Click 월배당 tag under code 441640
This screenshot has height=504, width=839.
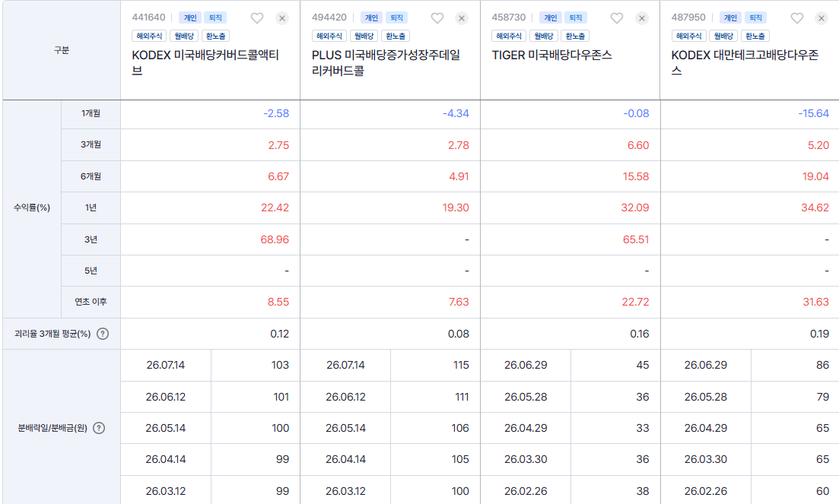click(184, 36)
